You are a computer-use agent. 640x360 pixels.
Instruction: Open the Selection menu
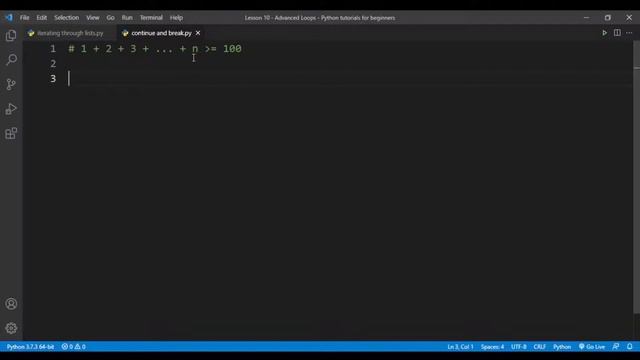(x=67, y=18)
